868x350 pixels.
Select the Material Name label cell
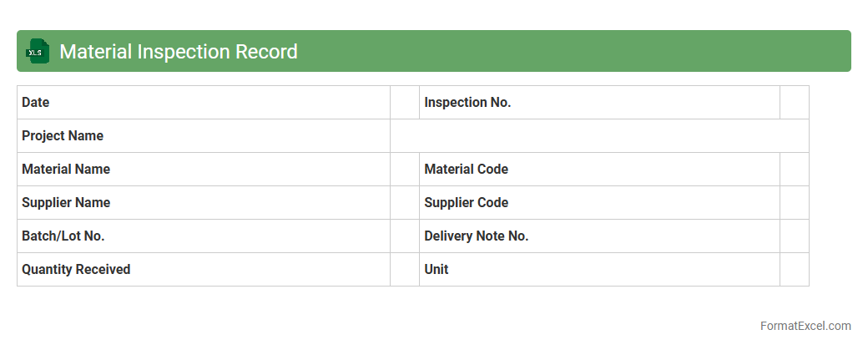pos(203,170)
